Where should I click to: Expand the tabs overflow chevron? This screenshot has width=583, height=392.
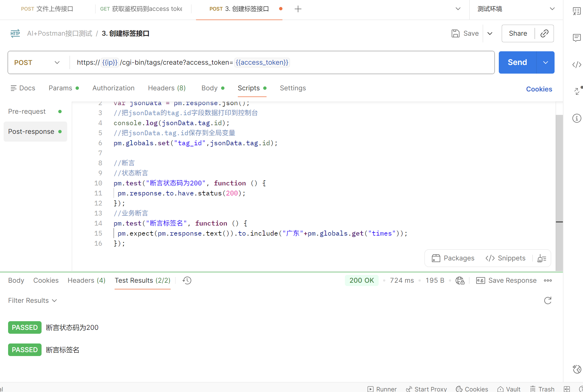pos(458,9)
